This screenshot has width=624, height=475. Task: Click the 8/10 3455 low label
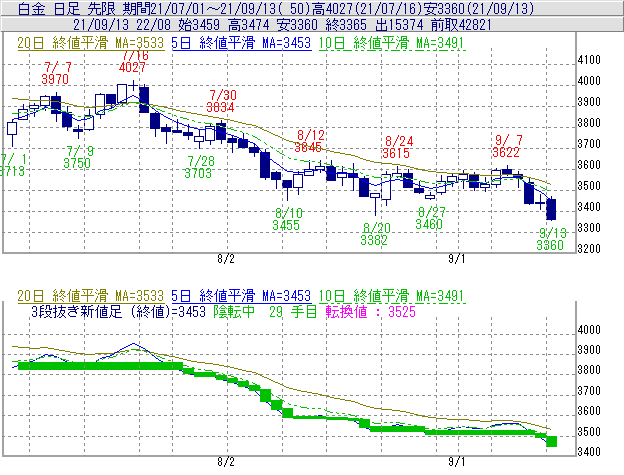pos(287,219)
